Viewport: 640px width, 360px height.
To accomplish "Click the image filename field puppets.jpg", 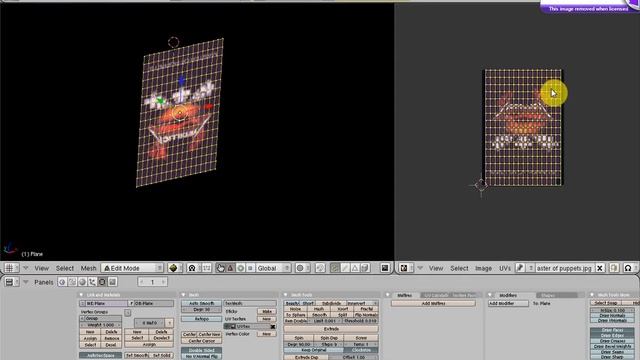I will pyautogui.click(x=564, y=268).
